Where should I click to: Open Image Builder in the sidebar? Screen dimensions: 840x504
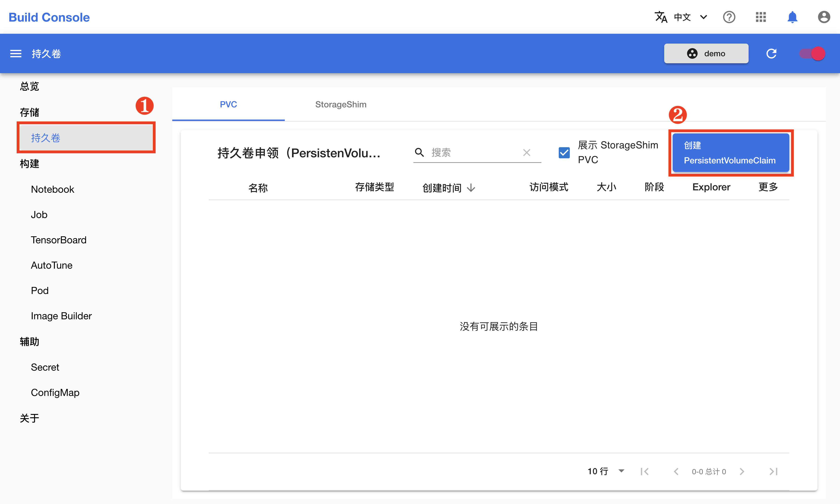(x=61, y=316)
